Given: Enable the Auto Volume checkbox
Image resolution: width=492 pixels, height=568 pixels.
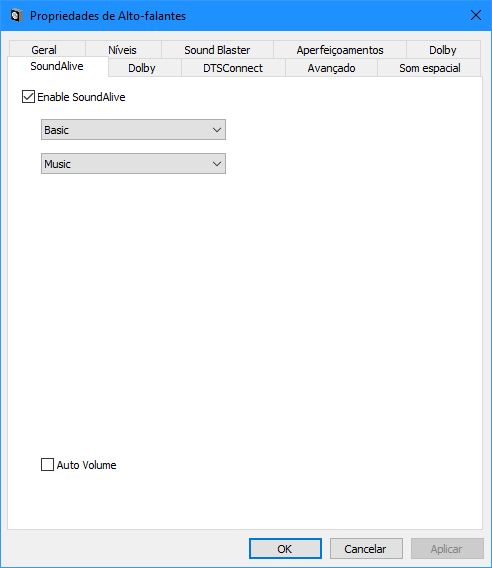Looking at the screenshot, I should 47,465.
